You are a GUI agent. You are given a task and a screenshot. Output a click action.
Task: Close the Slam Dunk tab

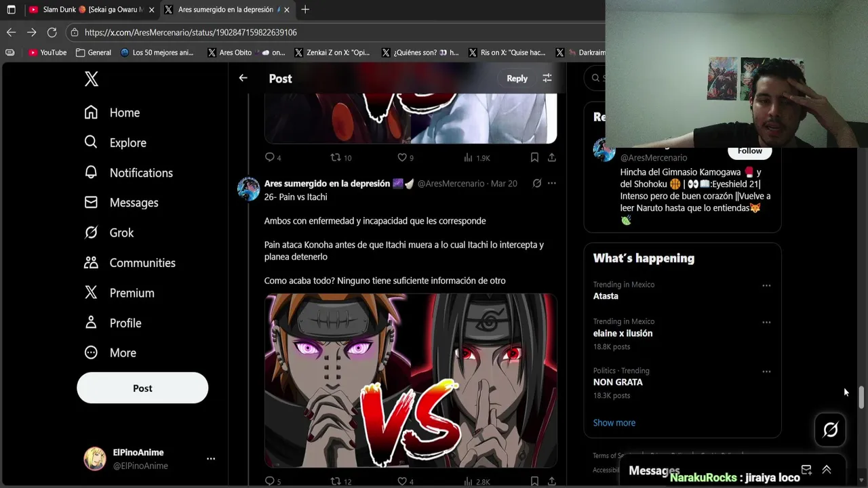tap(151, 9)
